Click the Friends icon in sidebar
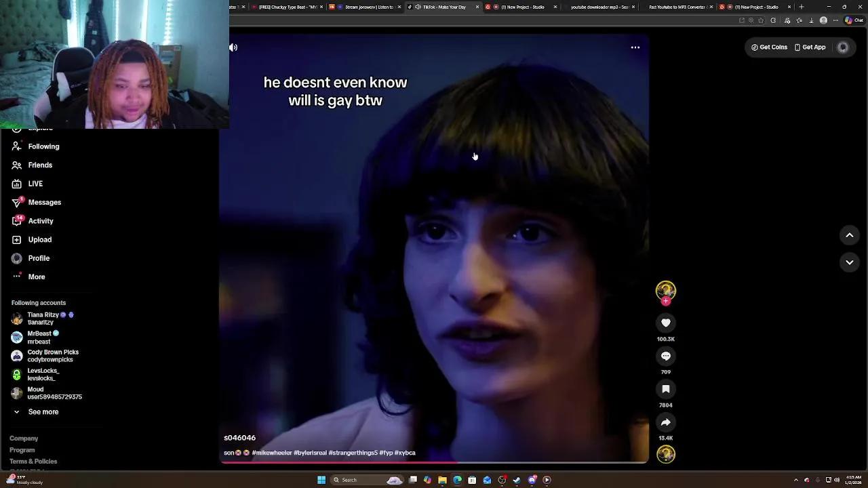The image size is (868, 488). click(16, 165)
